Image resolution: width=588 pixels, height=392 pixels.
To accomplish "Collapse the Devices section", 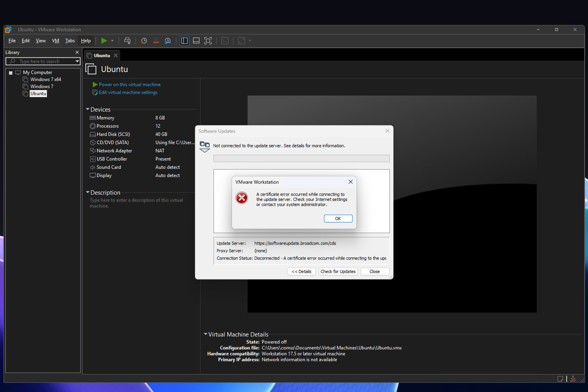I will coord(88,109).
